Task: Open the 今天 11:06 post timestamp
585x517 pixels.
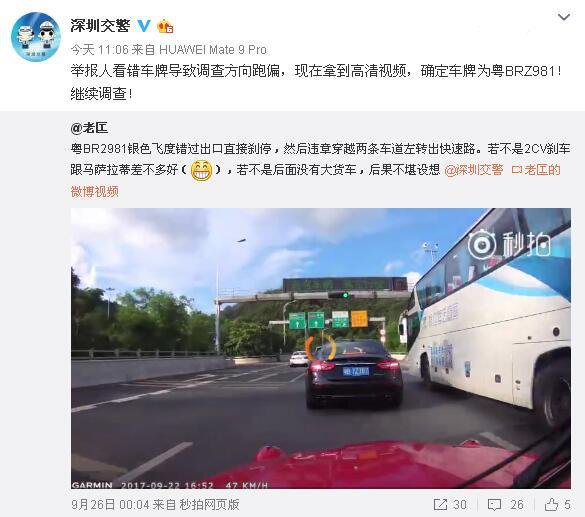Action: [x=99, y=50]
